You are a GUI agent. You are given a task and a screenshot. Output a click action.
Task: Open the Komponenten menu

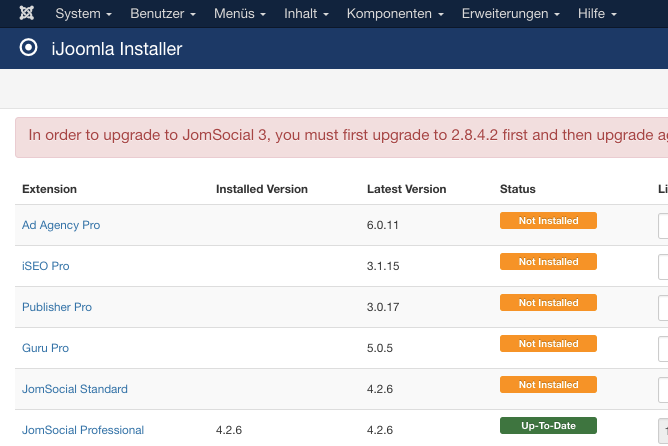395,14
